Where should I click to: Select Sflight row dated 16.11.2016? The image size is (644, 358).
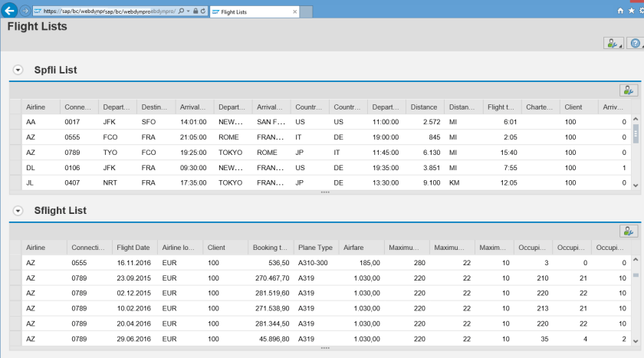15,262
